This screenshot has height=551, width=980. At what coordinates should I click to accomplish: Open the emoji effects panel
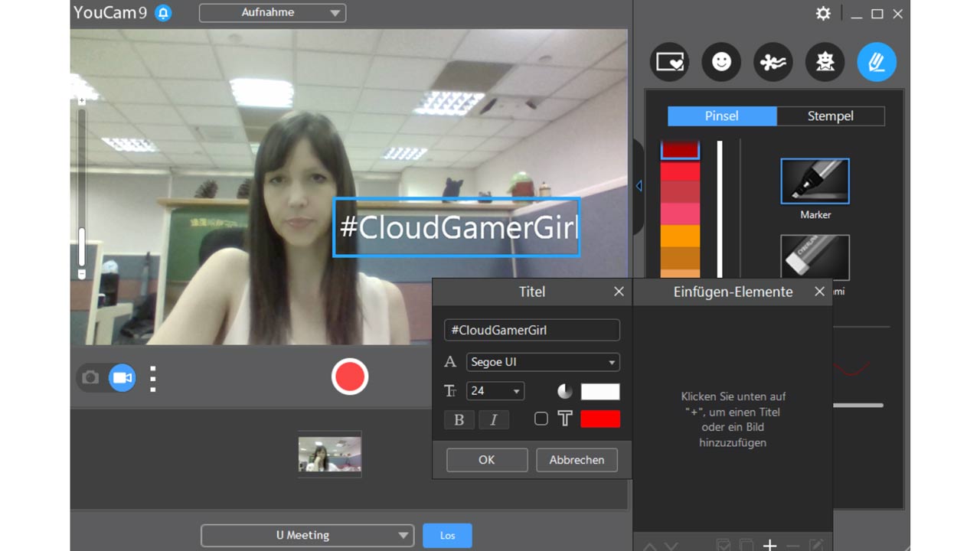721,62
